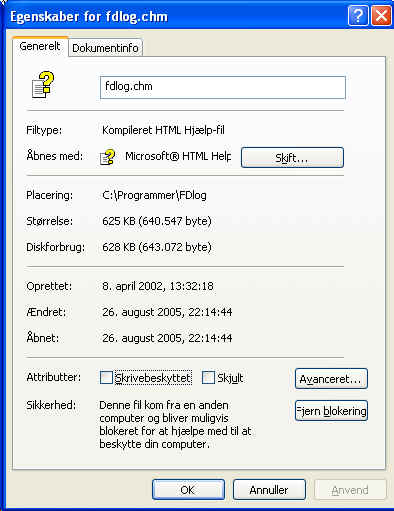Click the Attributter: label
Screen dimensions: 394x511
[x=53, y=377]
